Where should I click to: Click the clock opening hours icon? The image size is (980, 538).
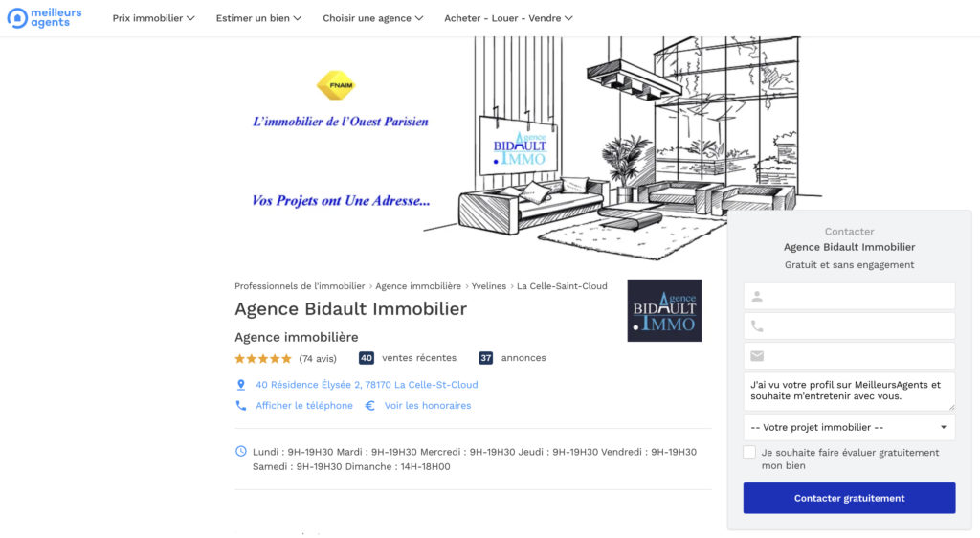pos(240,451)
